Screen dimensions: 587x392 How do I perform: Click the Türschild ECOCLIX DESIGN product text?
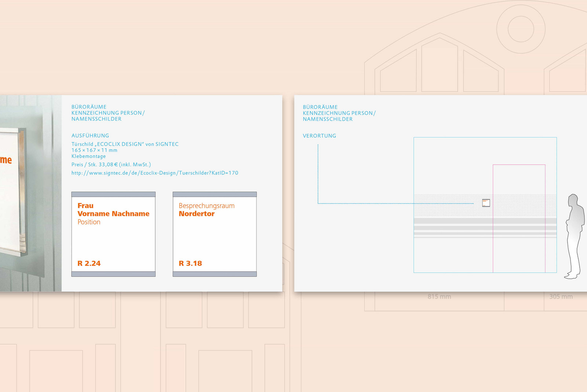[125, 144]
